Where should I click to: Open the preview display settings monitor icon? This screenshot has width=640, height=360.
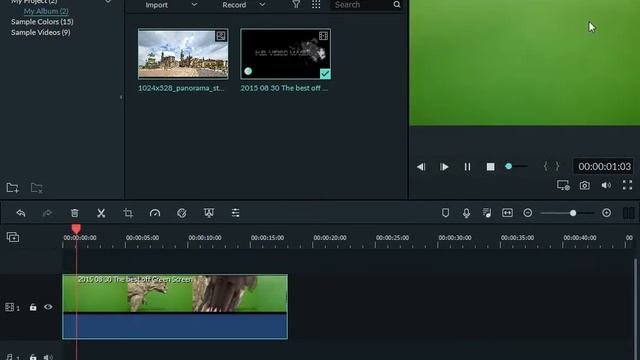pos(563,185)
